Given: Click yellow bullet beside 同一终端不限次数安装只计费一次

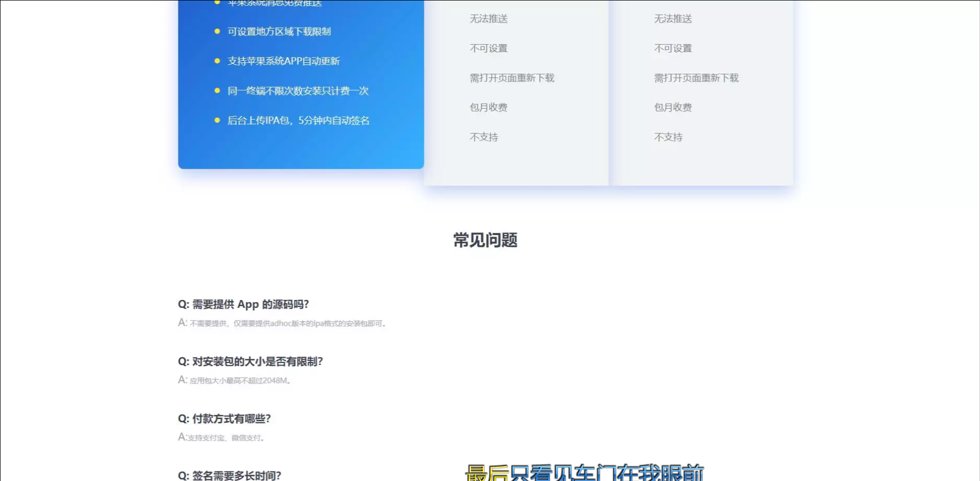Looking at the screenshot, I should (x=217, y=91).
